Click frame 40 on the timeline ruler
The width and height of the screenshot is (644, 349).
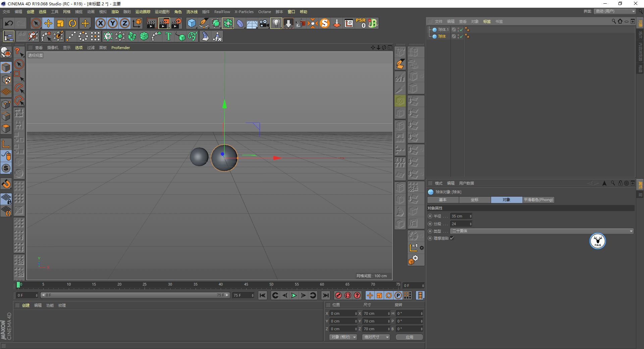(221, 285)
